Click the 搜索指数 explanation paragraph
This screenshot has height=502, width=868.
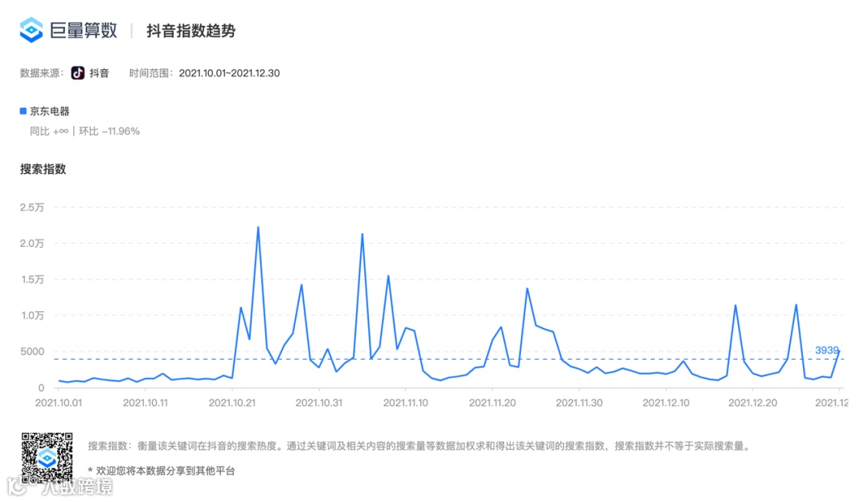(x=420, y=446)
